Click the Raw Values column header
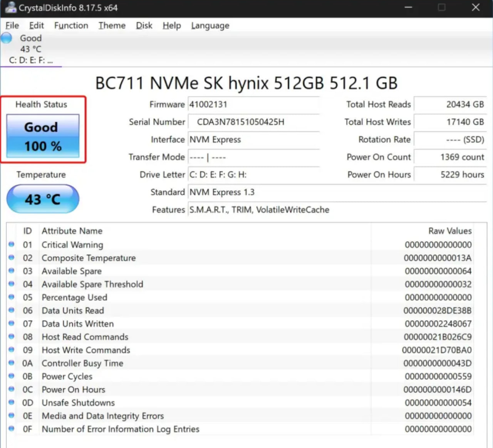The image size is (493, 448). (449, 231)
